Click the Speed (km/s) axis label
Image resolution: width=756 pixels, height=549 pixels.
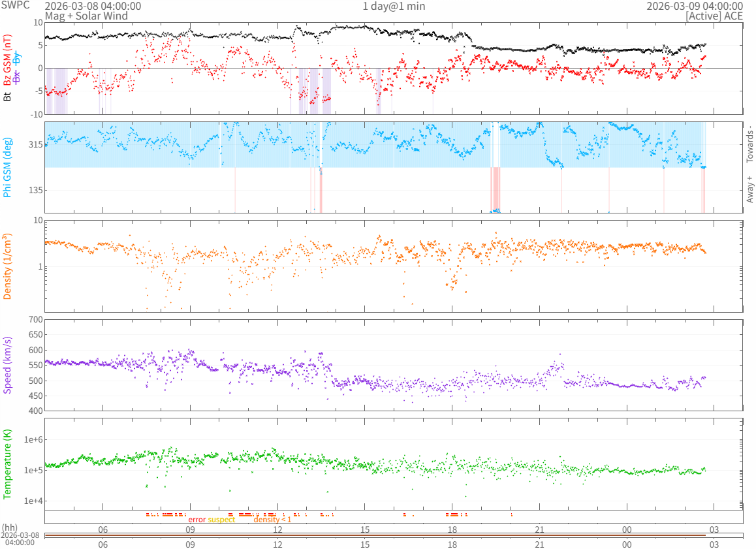point(8,365)
